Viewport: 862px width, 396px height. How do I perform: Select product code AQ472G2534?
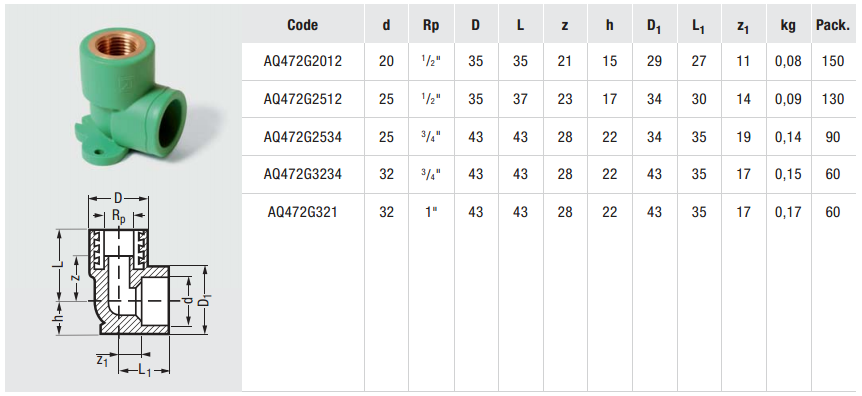302,136
